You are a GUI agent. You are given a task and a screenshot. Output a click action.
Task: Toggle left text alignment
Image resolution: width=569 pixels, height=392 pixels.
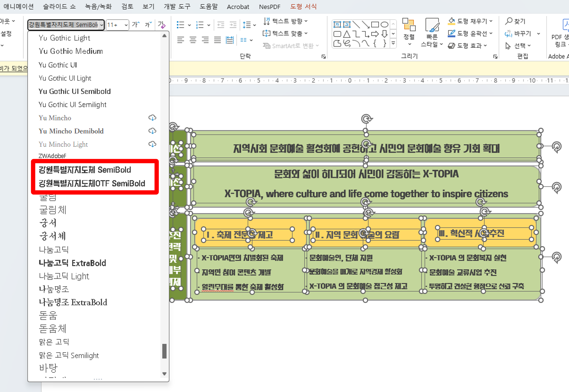(181, 40)
